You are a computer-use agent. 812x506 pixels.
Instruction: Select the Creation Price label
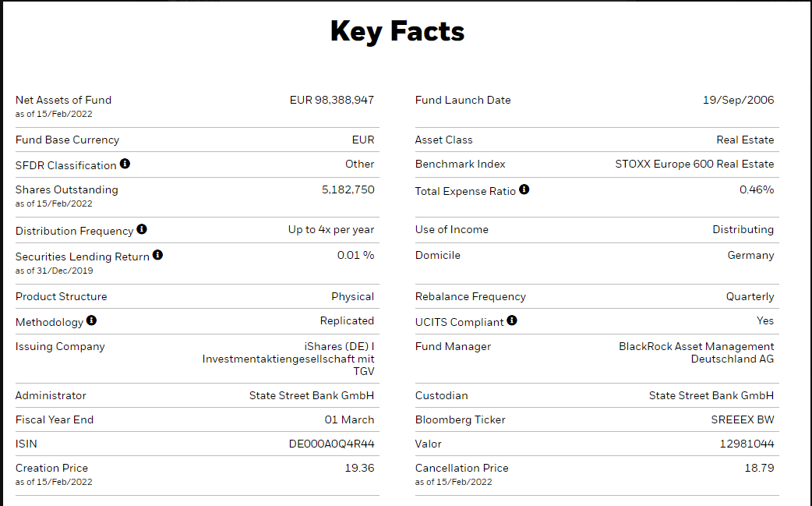[51, 468]
